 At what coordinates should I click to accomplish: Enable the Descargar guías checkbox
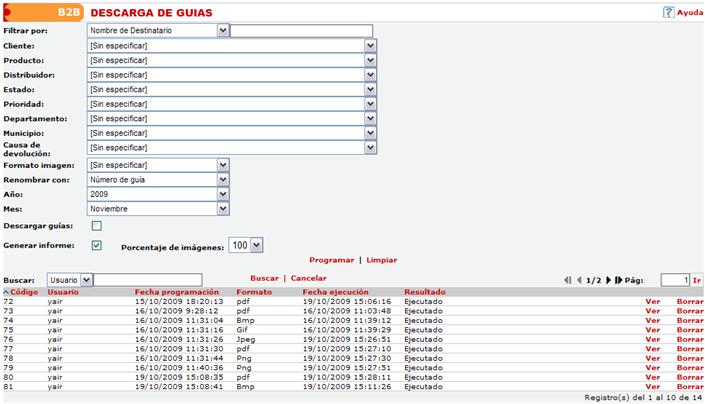97,227
